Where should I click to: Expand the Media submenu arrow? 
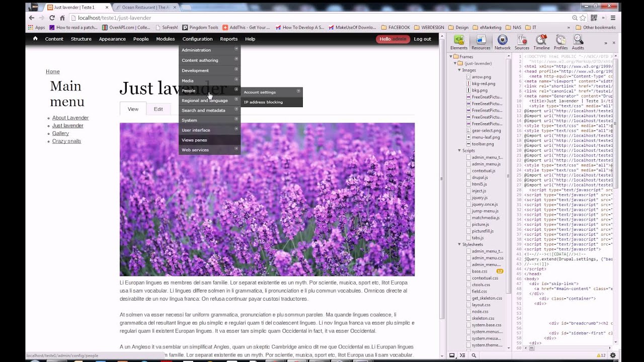tap(236, 79)
